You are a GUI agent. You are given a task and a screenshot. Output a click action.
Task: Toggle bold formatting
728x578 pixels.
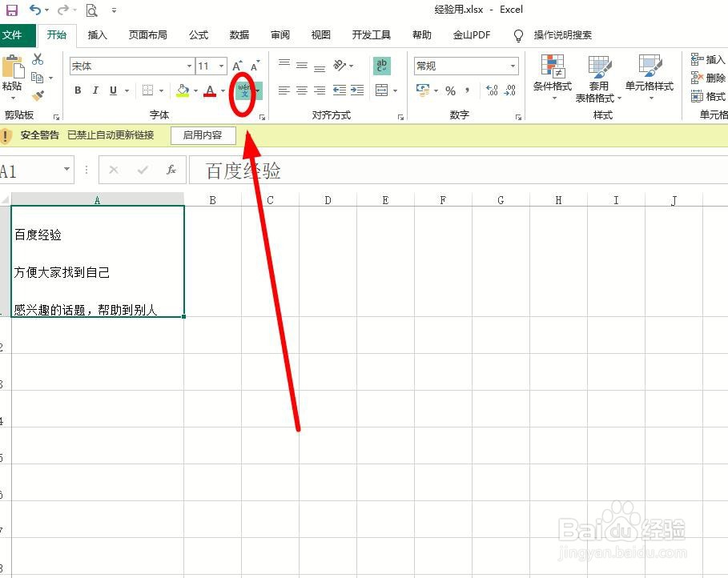click(x=78, y=90)
